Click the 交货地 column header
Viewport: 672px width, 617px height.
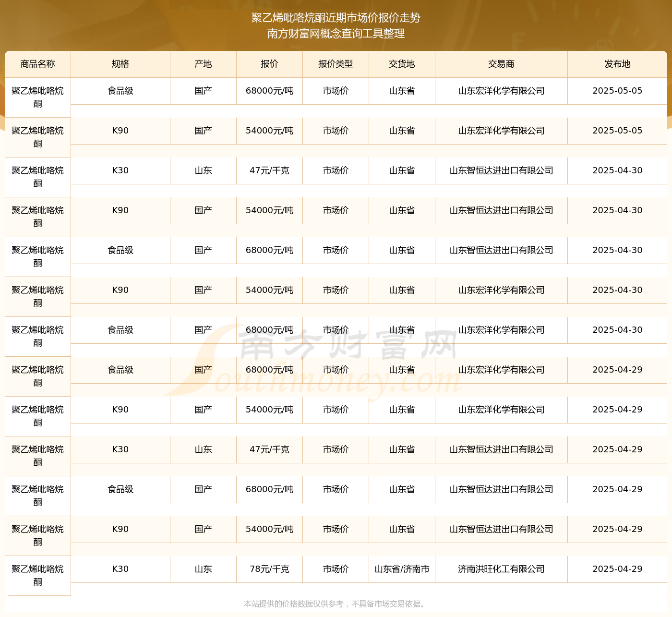(402, 64)
